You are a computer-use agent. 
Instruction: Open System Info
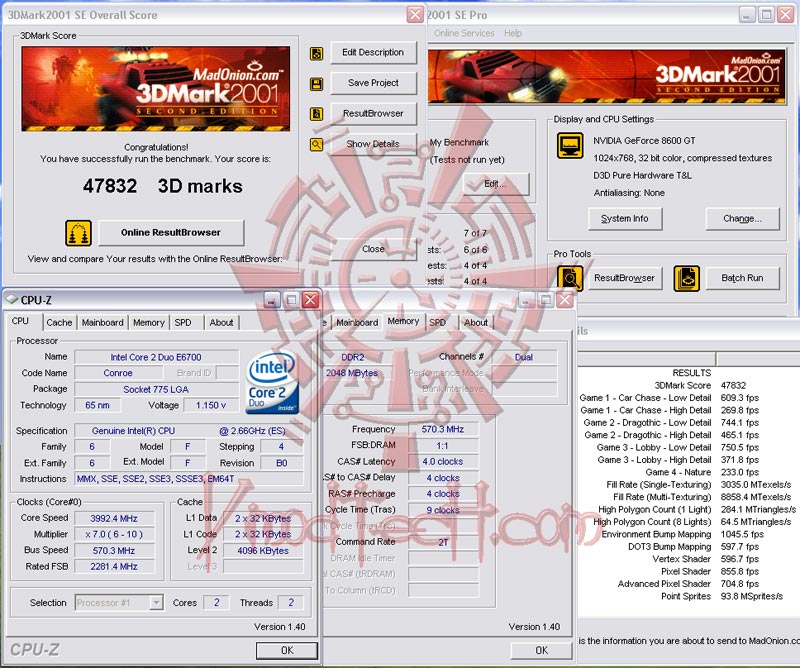pos(625,218)
